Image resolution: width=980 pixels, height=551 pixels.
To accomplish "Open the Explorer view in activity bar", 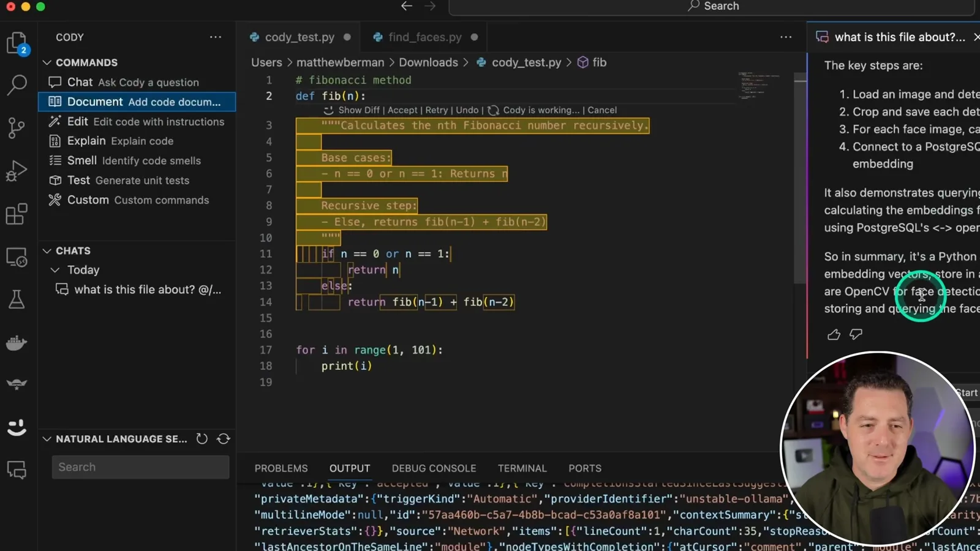I will 17,43.
